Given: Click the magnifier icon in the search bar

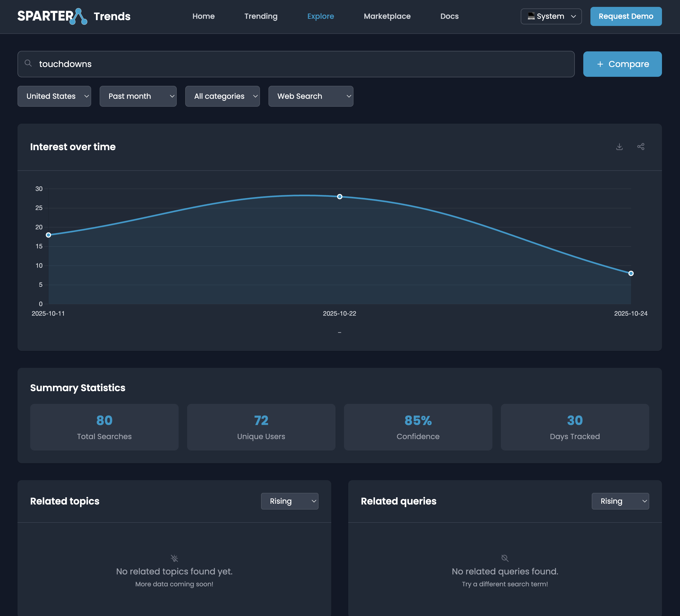Looking at the screenshot, I should click(28, 64).
